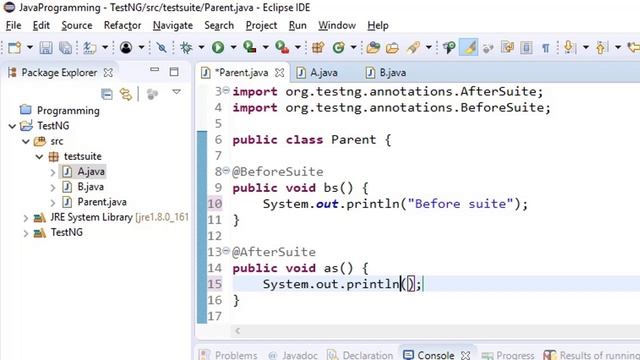Collapse the testsuite package node

39,157
